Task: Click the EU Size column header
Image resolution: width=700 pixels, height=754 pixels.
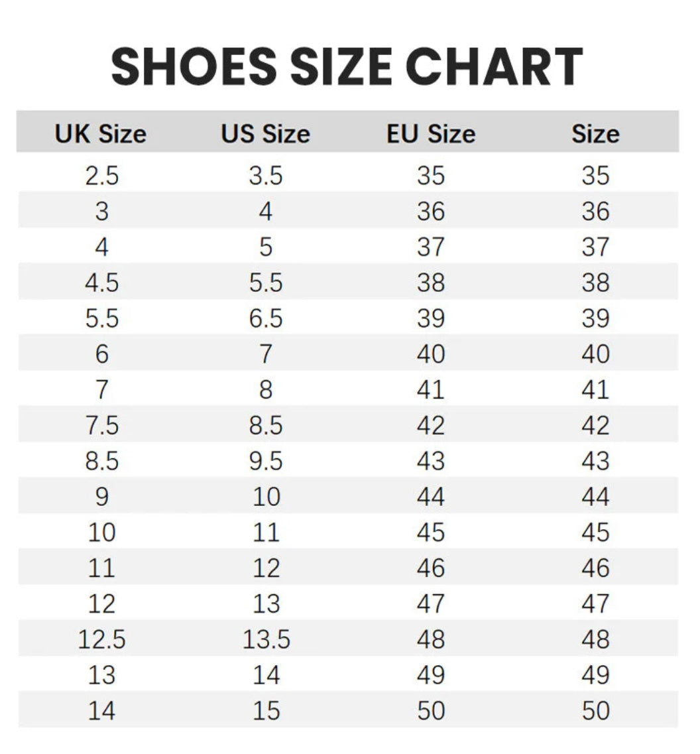Action: (x=431, y=134)
